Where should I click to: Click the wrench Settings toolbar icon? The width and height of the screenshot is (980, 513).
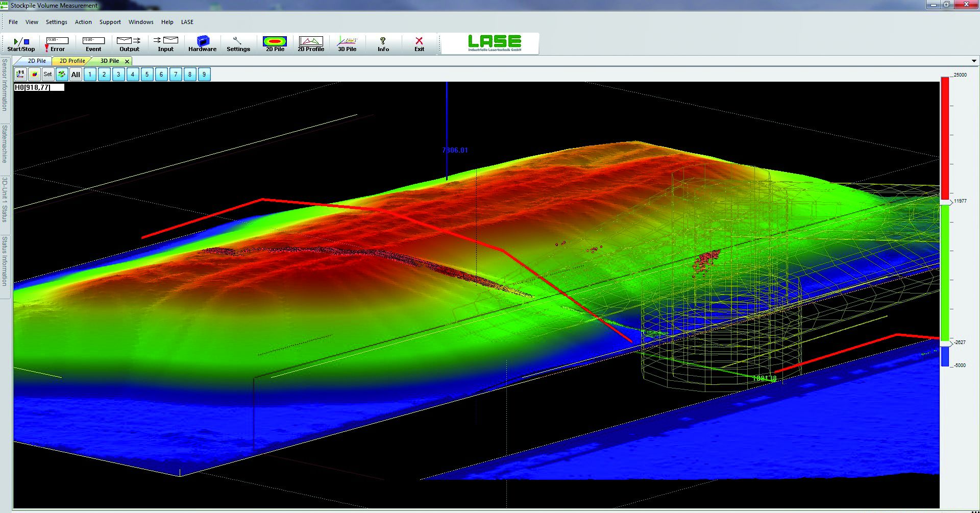point(238,44)
